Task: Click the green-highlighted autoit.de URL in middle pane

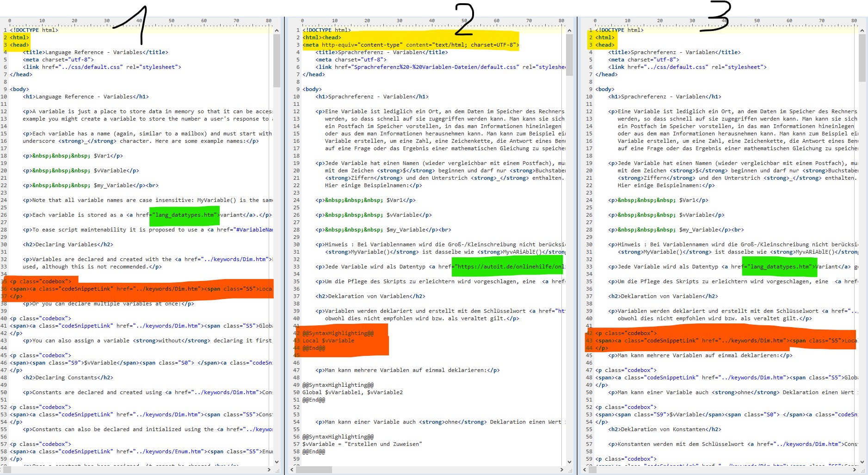Action: pos(508,267)
